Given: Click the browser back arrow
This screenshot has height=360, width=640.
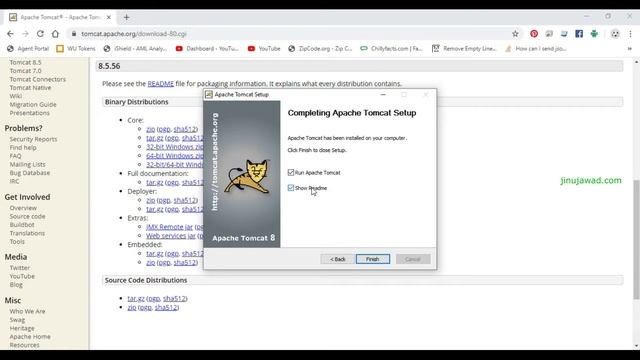Looking at the screenshot, I should point(10,34).
